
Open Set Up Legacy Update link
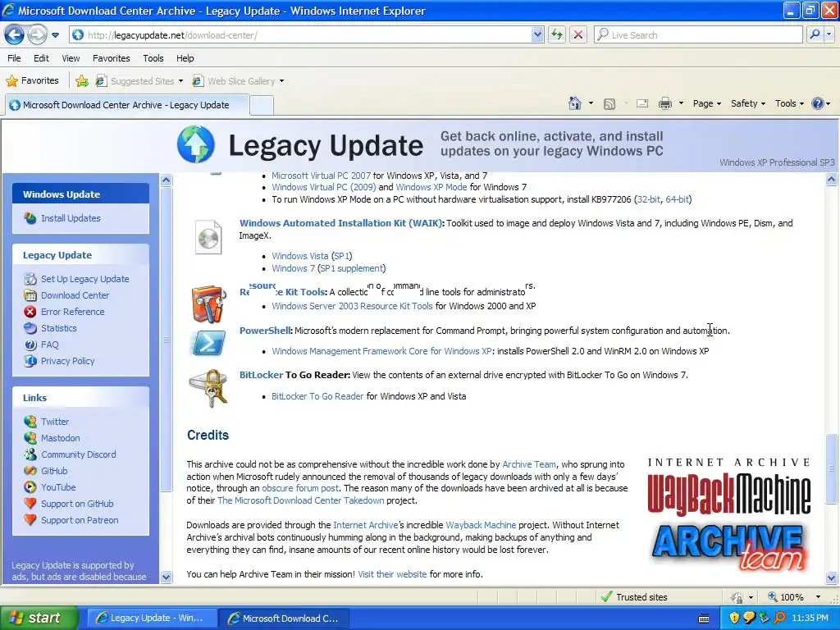coord(84,279)
